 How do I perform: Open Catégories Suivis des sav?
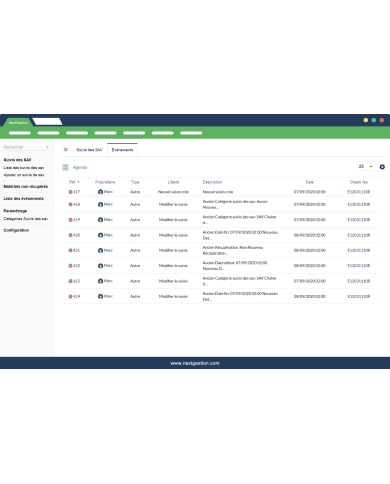click(26, 219)
